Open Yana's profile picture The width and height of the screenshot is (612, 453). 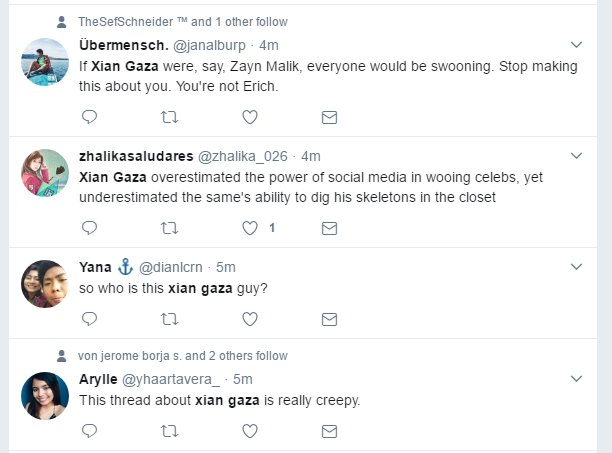pyautogui.click(x=44, y=284)
